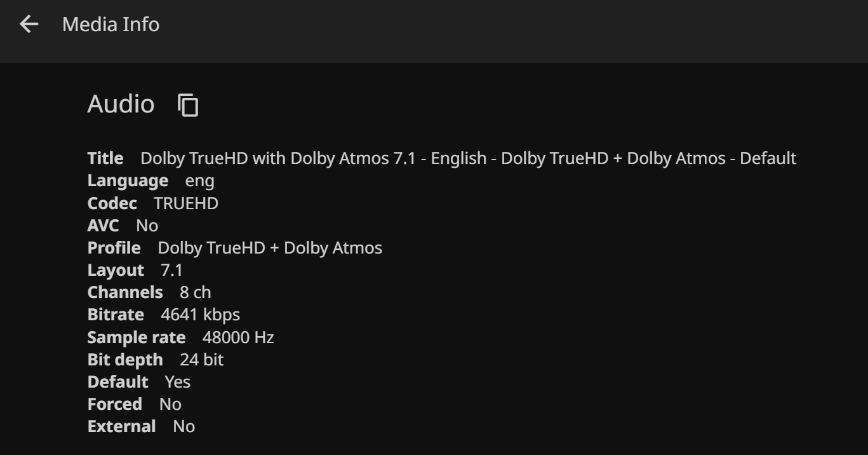Click the Default label
This screenshot has width=868, height=455.
coord(117,382)
